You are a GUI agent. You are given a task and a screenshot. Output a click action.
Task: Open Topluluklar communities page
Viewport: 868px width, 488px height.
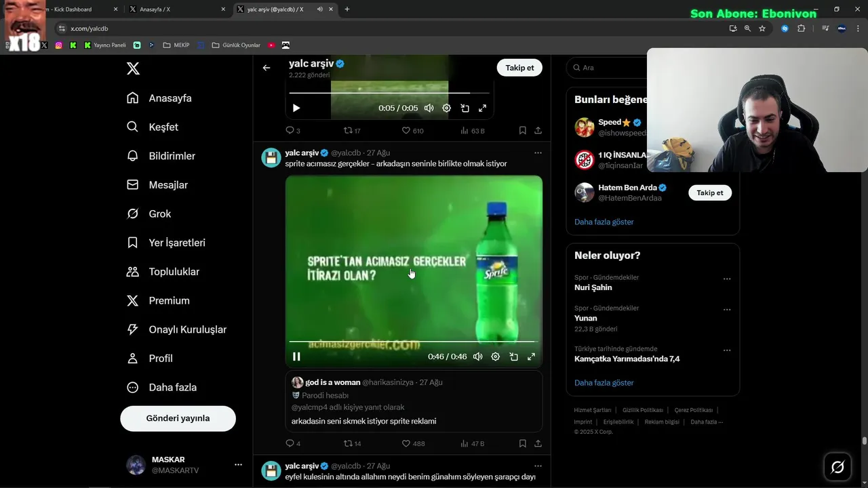click(x=163, y=272)
